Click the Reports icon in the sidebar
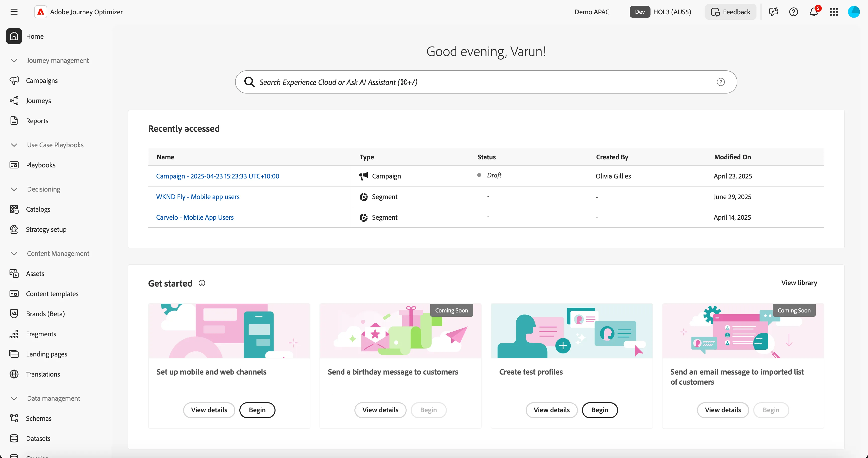This screenshot has height=458, width=868. [x=14, y=120]
